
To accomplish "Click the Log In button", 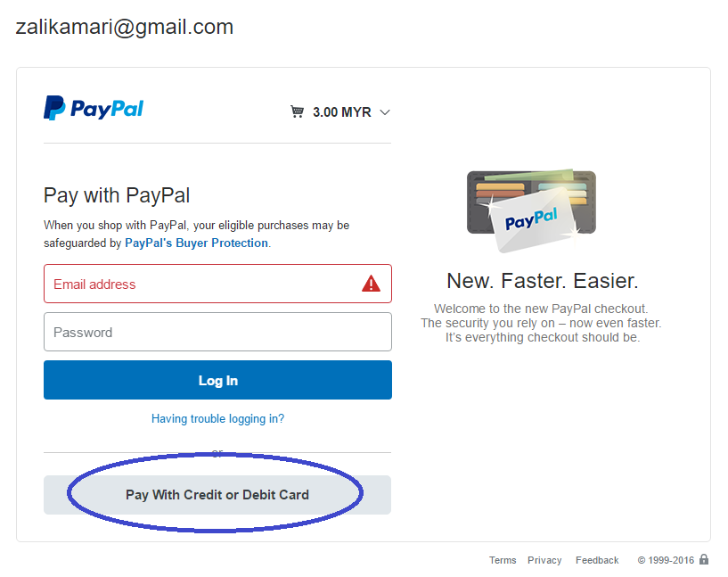I will 217,380.
